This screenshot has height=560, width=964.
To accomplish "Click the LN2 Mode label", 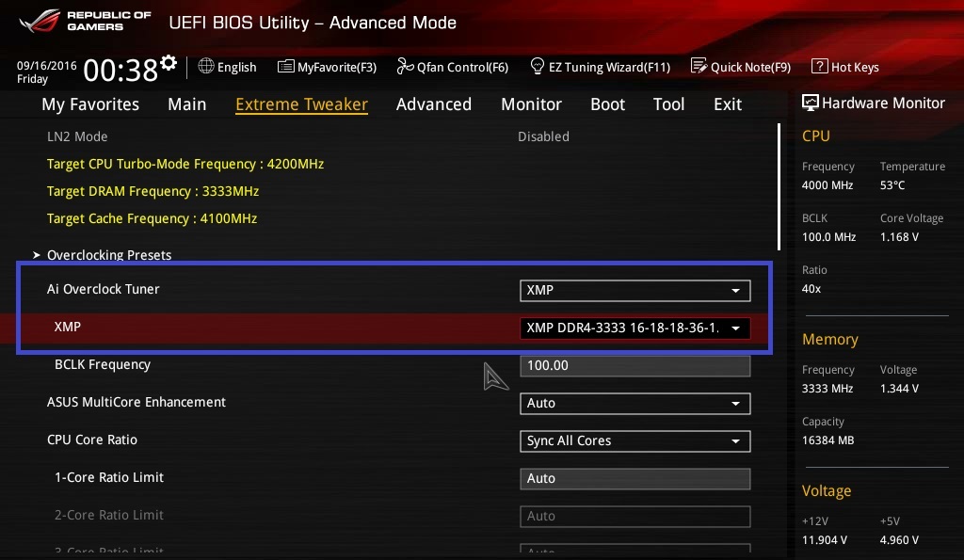I will pyautogui.click(x=77, y=136).
